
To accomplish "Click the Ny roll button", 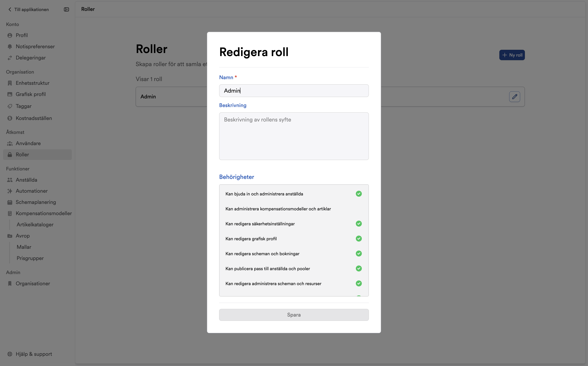I will pos(512,55).
